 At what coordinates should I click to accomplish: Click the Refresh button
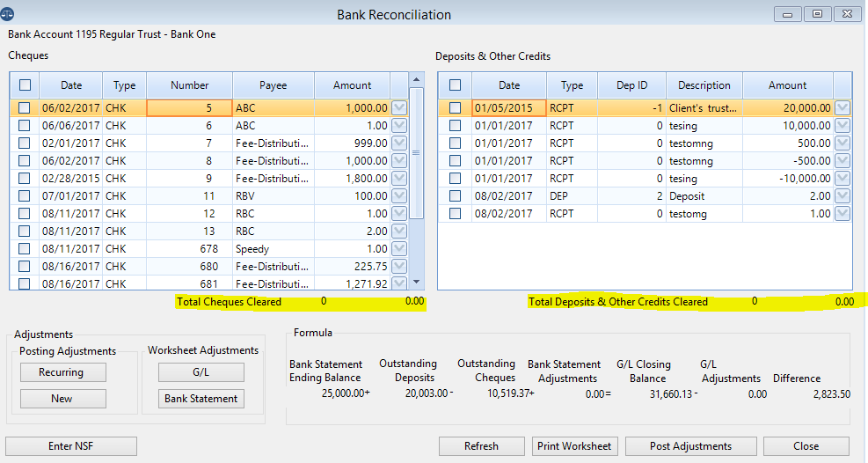pos(482,446)
